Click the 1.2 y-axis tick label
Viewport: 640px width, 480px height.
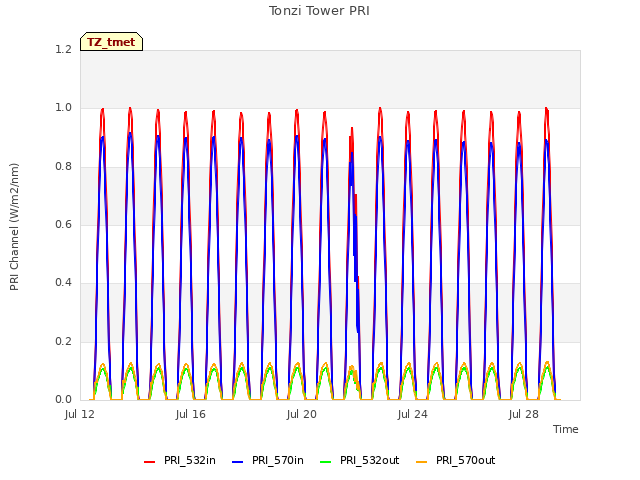pos(63,50)
